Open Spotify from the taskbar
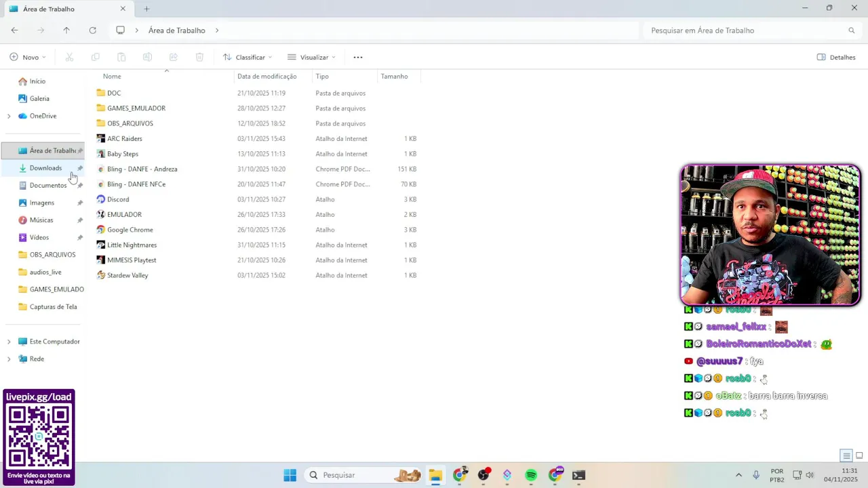This screenshot has height=488, width=868. (531, 475)
